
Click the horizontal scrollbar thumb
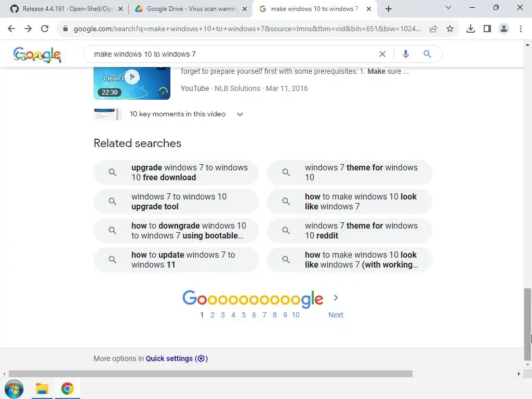click(210, 374)
